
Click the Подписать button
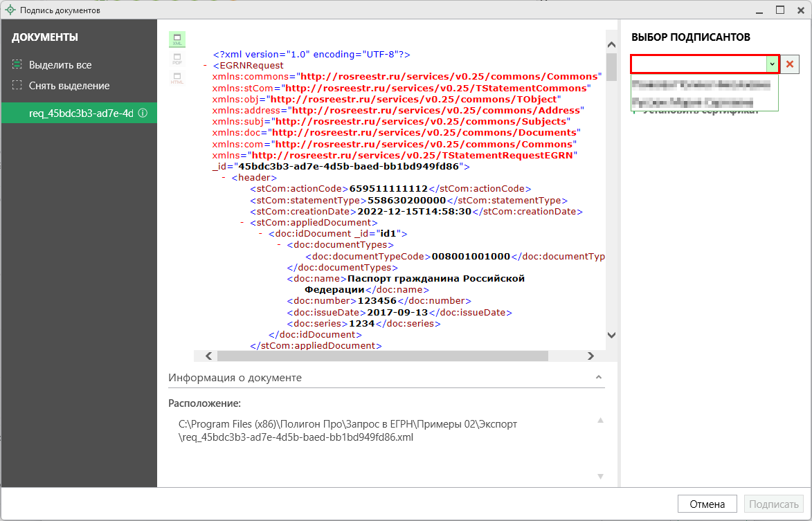775,504
